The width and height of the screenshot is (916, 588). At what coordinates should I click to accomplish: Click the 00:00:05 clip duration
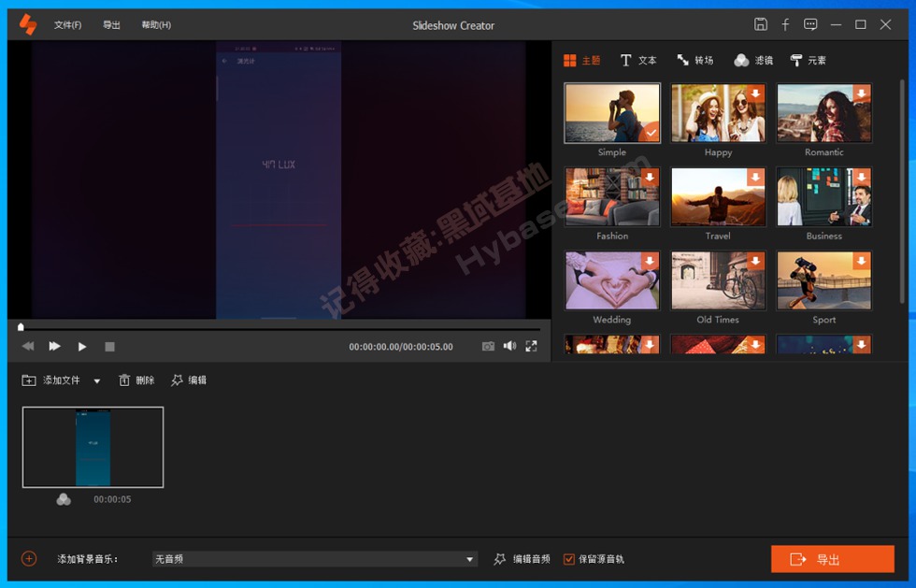coord(112,499)
